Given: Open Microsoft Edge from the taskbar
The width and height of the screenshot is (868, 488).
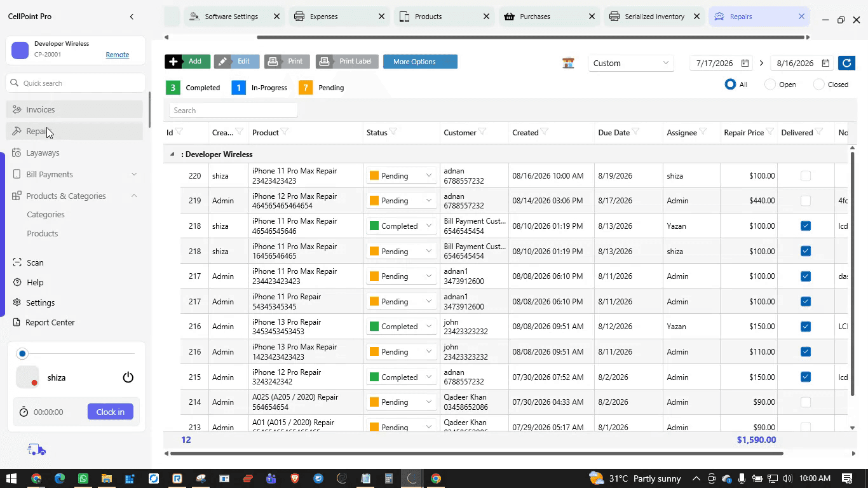Looking at the screenshot, I should [60, 478].
